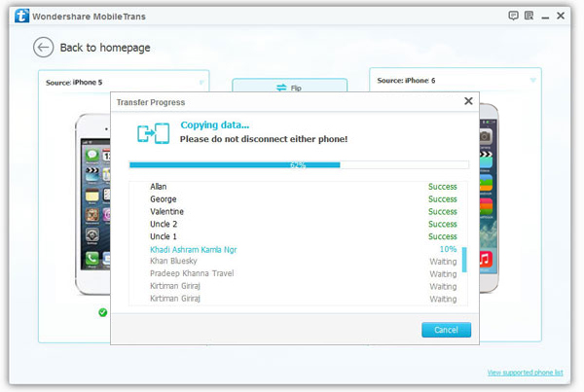Click the 'Transfer Progress' dialog title

click(x=151, y=102)
